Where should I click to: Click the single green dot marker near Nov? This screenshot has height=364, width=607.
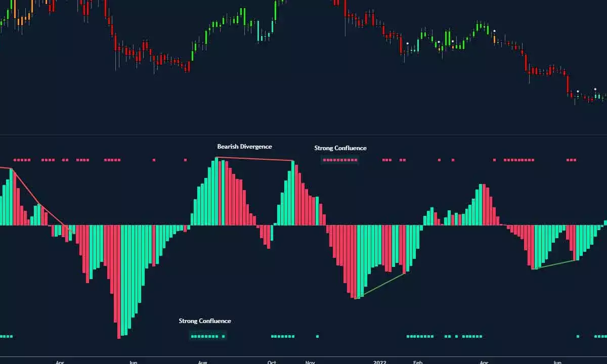tap(317, 336)
